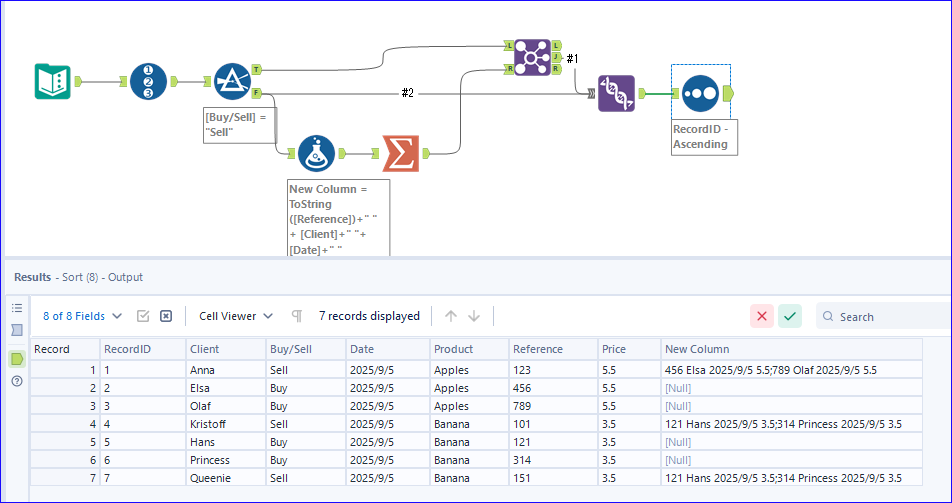Select the Princess client cell
Viewport: 952px width, 503px height.
pyautogui.click(x=226, y=460)
